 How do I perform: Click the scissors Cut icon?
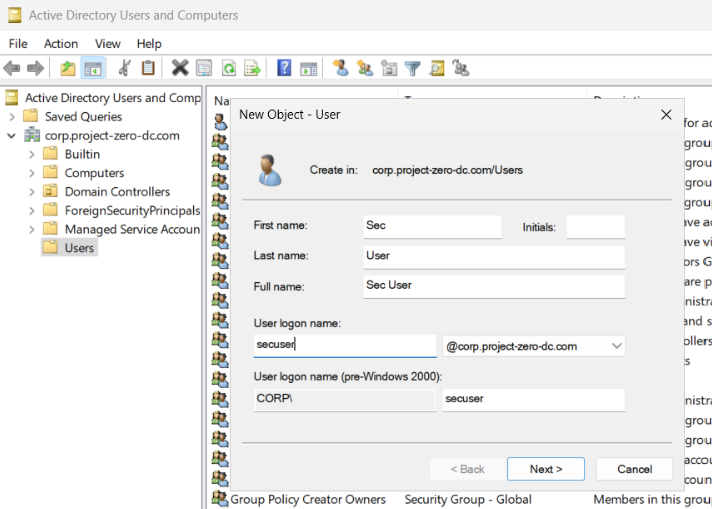[x=124, y=68]
